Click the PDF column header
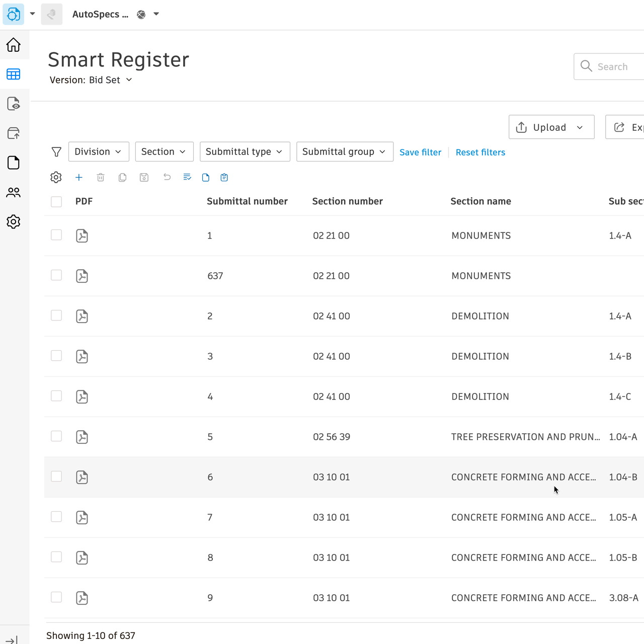 pos(84,201)
